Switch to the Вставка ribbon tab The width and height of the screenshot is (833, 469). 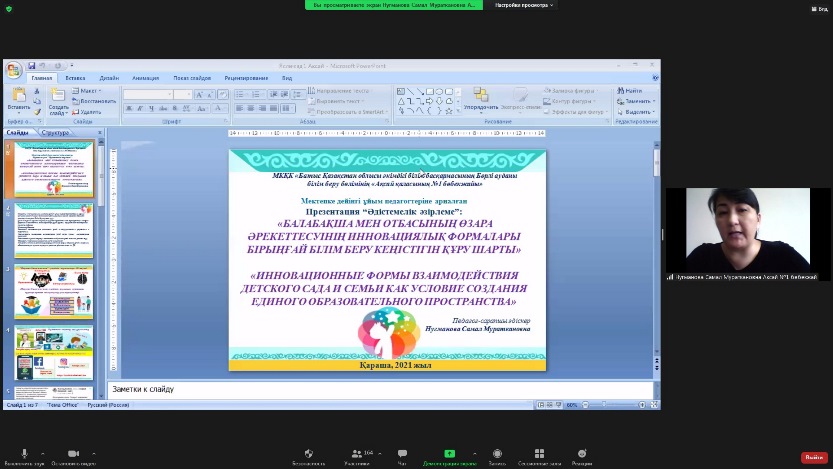[x=75, y=77]
